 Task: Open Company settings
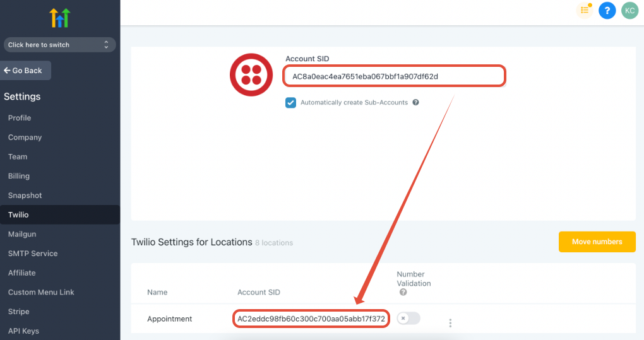coord(25,137)
